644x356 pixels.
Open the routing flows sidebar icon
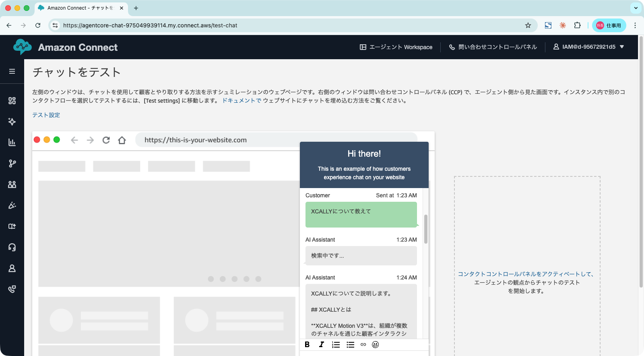[12, 164]
